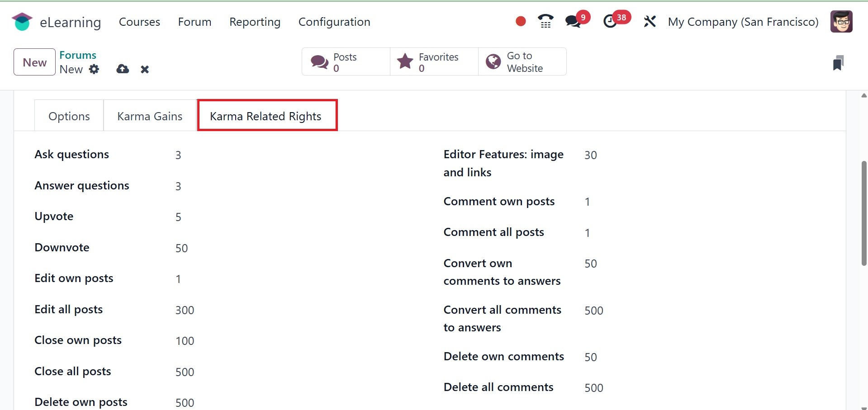Viewport: 868px width, 410px height.
Task: Click the New record button
Action: [35, 62]
